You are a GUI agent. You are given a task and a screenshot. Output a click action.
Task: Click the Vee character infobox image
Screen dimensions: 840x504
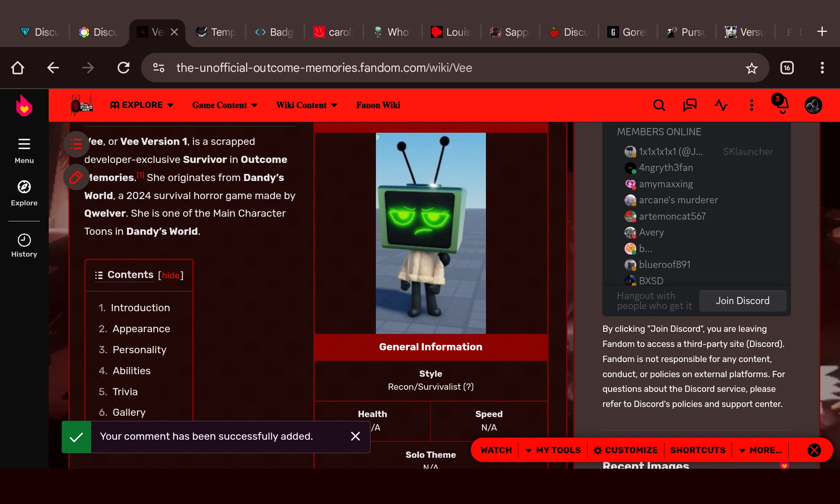(x=430, y=233)
